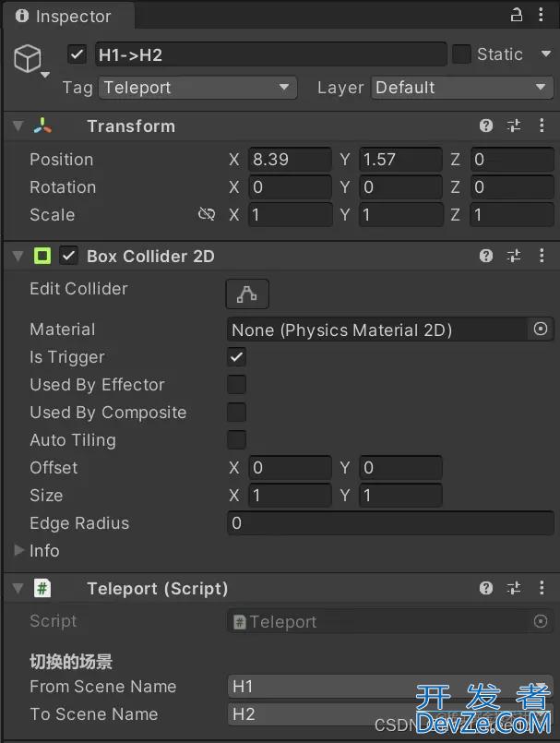This screenshot has height=743, width=560.
Task: Open the Static flags dropdown arrow
Action: pyautogui.click(x=546, y=54)
